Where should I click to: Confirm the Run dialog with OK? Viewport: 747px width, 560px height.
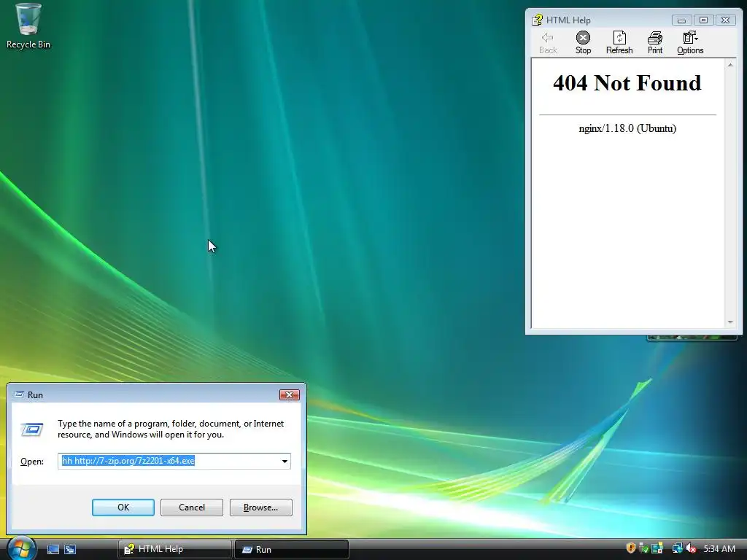(123, 507)
